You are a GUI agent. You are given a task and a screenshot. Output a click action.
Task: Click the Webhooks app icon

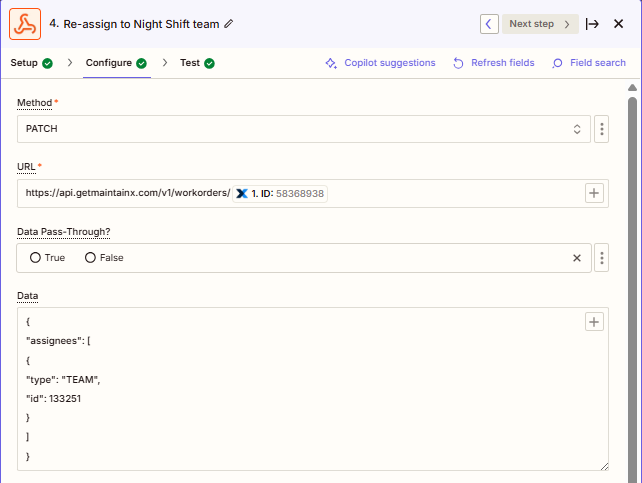click(25, 24)
